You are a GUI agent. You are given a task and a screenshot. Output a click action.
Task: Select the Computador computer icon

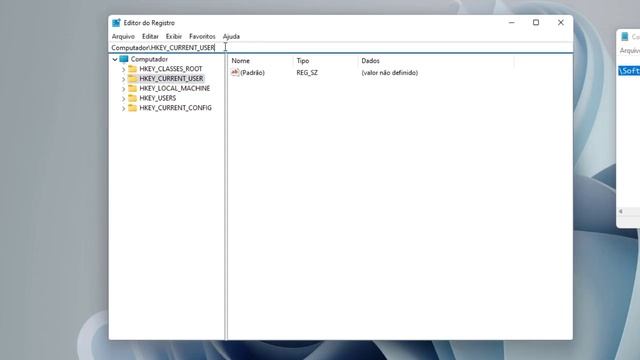(x=124, y=59)
